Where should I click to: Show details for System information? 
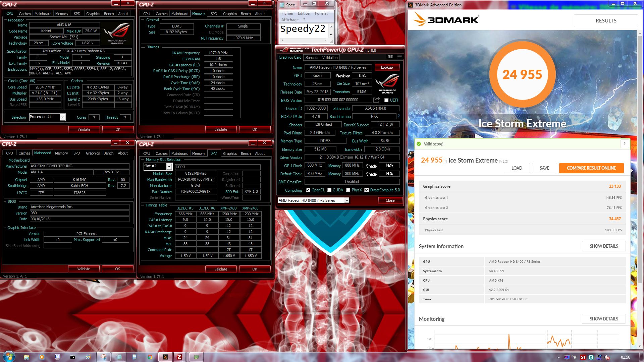click(x=604, y=246)
